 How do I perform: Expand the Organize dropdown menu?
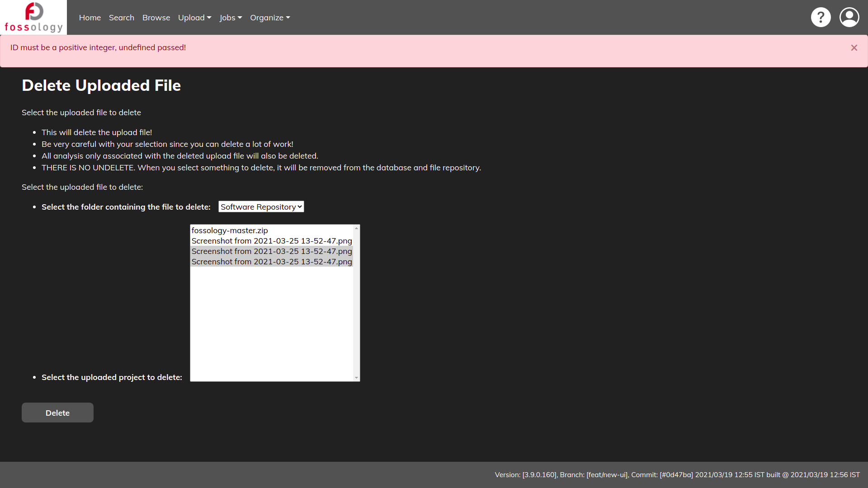pos(269,17)
